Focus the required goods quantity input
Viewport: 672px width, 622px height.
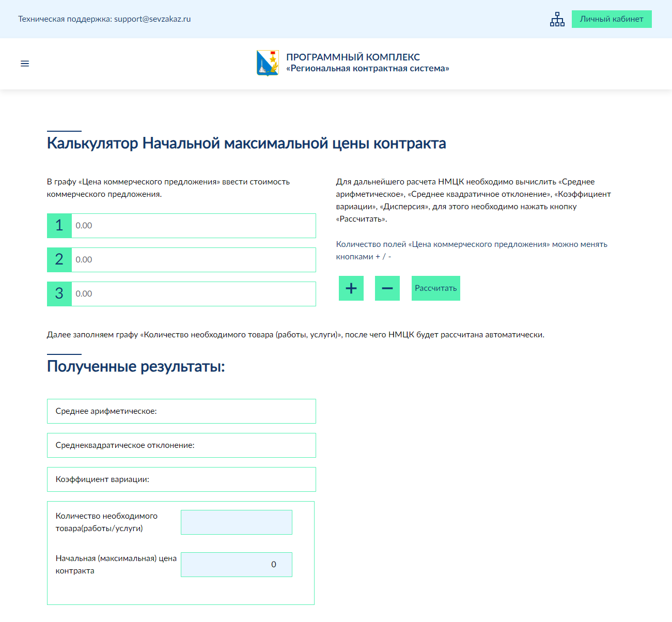point(237,522)
